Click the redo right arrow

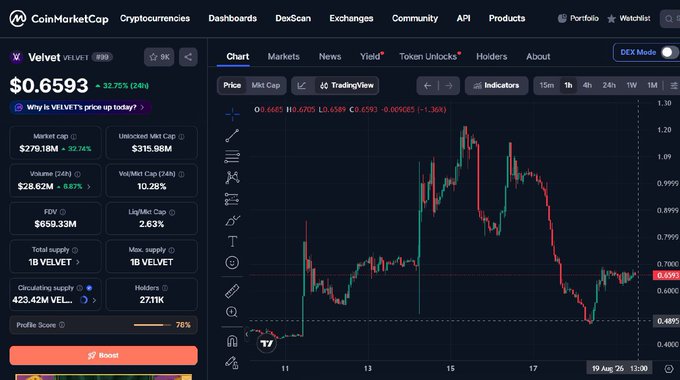point(449,85)
